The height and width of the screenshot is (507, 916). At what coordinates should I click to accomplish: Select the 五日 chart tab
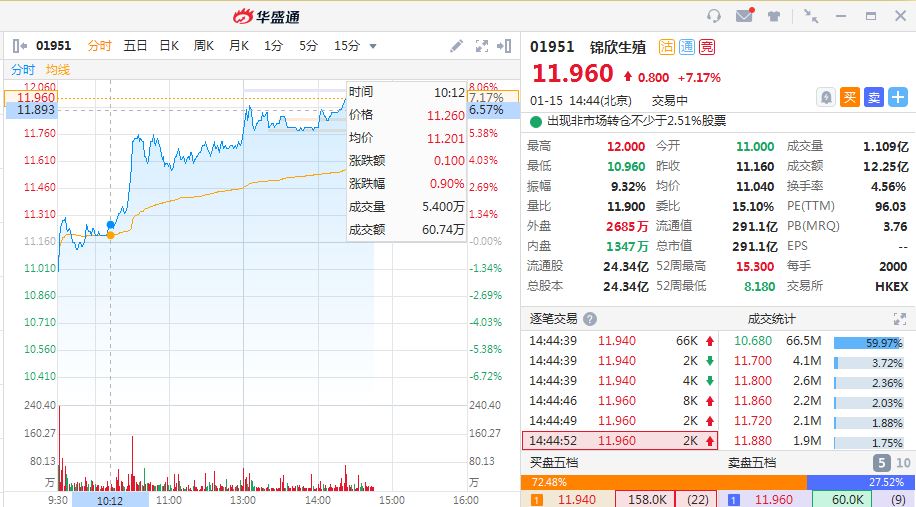[135, 46]
